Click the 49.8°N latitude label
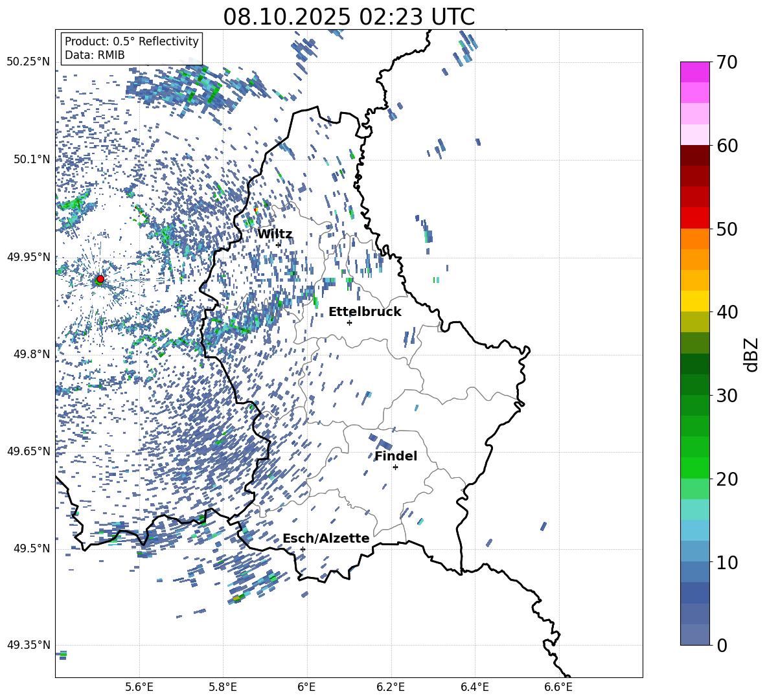The height and width of the screenshot is (700, 767). pos(32,354)
